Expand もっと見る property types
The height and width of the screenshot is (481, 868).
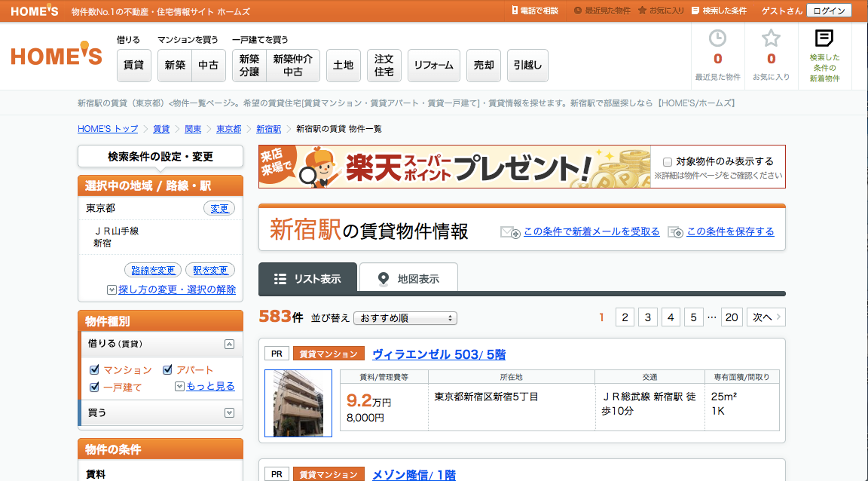[x=205, y=386]
